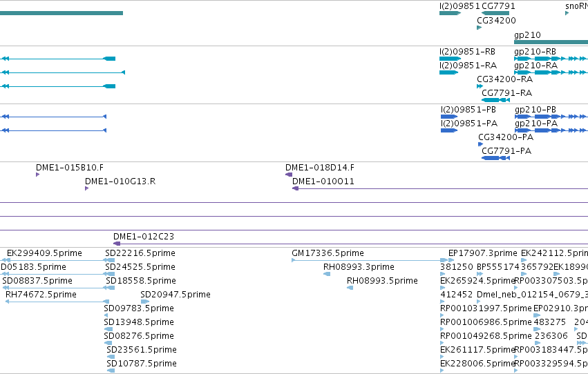Viewport: 588px width, 374px height.
Task: Open the SD10787.5prime EST label
Action: [142, 364]
